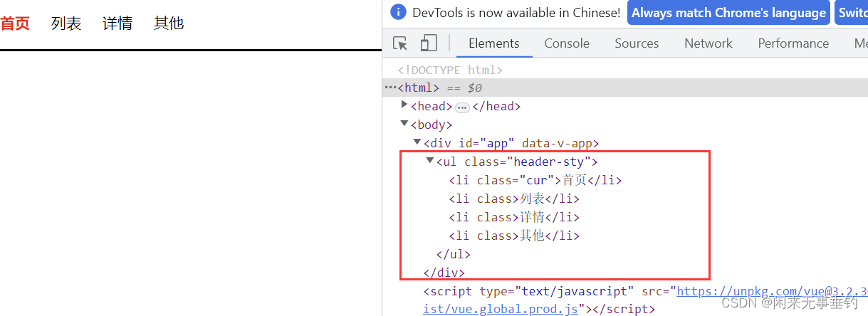Select the li 其他 row in DOM
Viewport: 868px width, 316px height.
(x=514, y=236)
